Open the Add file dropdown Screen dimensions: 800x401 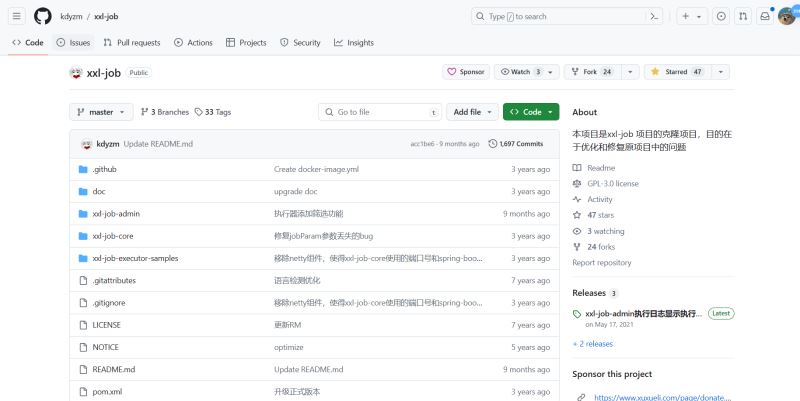pyautogui.click(x=472, y=112)
